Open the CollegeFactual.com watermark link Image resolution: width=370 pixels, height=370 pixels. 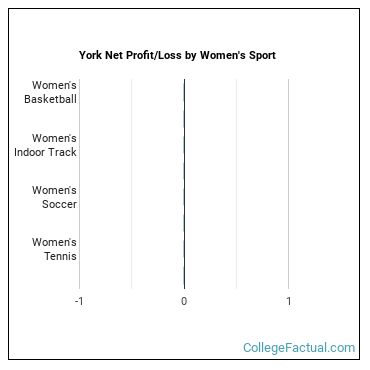(299, 348)
